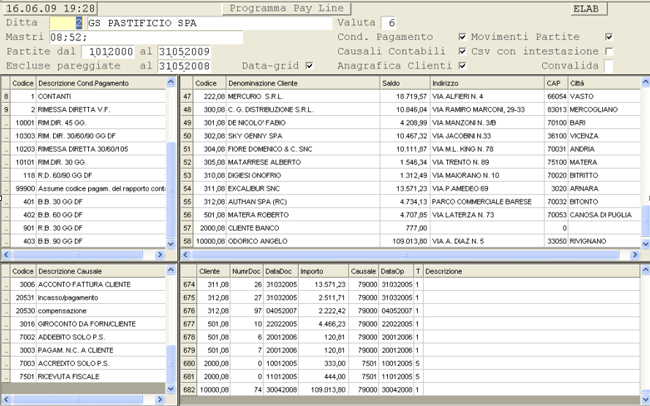This screenshot has width=650, height=406.
Task: Click the importo cell 13.571,23 in movements
Action: (323, 284)
